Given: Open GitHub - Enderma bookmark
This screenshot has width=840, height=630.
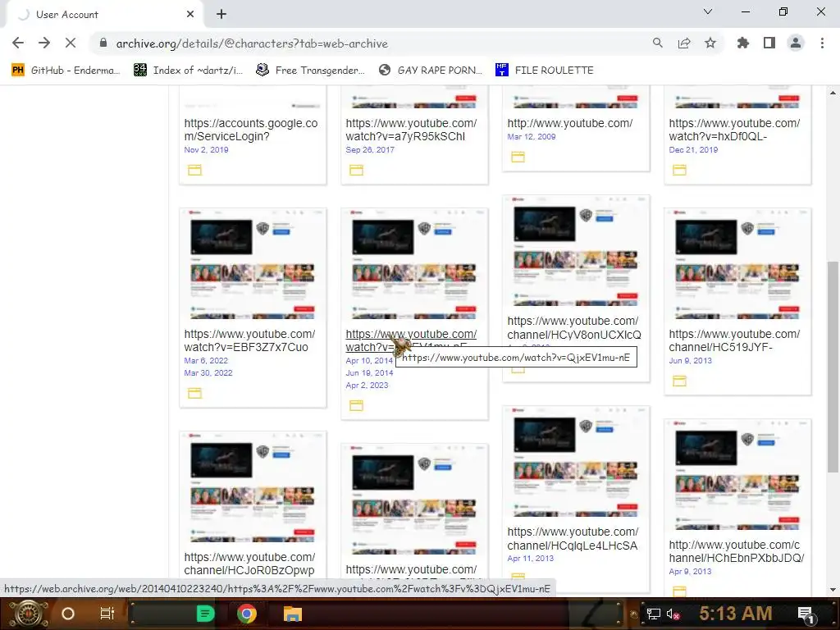Looking at the screenshot, I should coord(66,71).
